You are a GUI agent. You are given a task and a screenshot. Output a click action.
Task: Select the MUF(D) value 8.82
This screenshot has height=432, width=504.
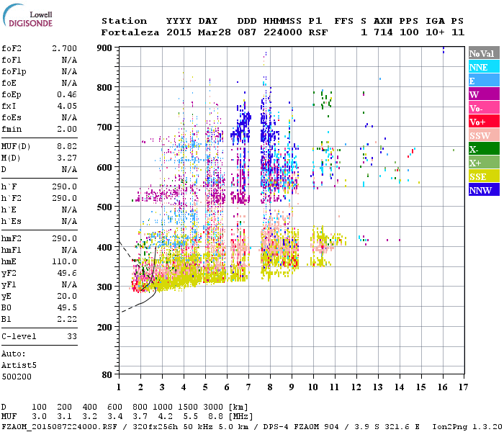pyautogui.click(x=67, y=146)
